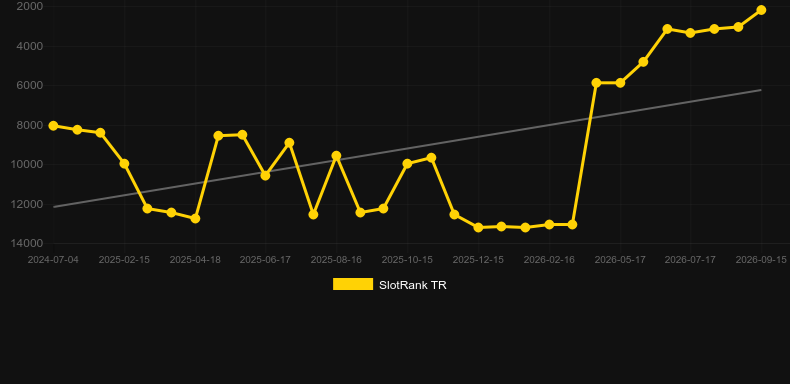Select the data point above 2025-10-15

(x=407, y=164)
